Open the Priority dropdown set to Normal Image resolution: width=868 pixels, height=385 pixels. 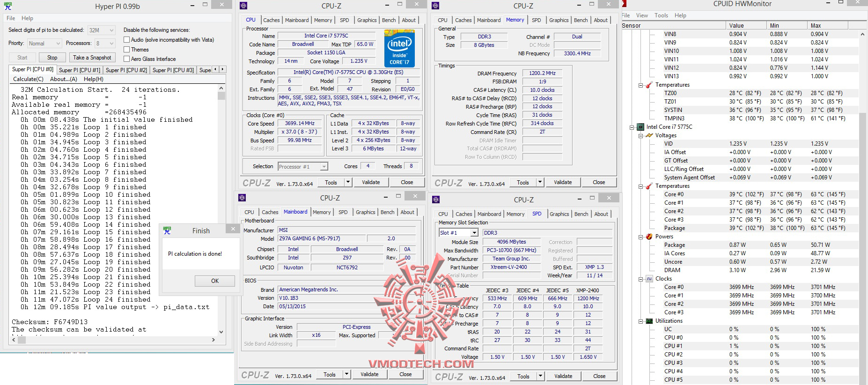44,43
